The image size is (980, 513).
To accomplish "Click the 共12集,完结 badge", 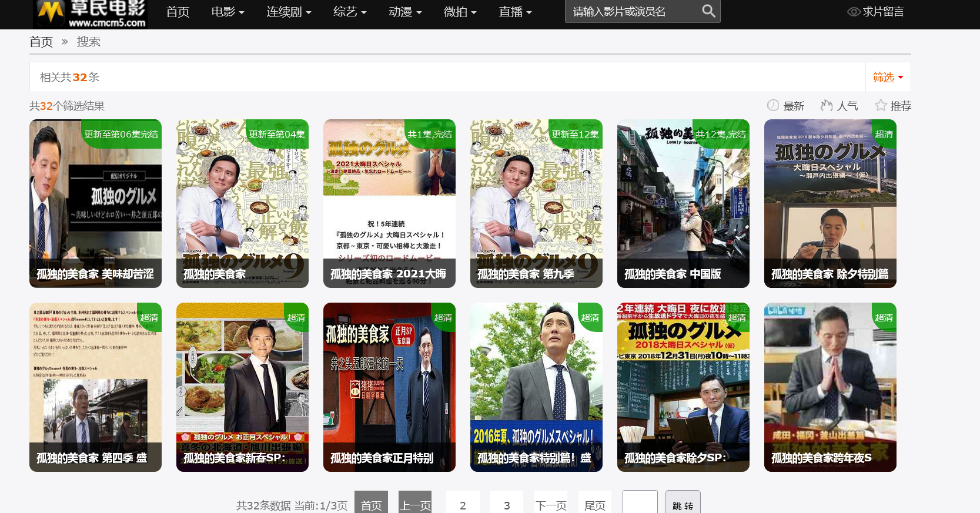I will pos(721,134).
